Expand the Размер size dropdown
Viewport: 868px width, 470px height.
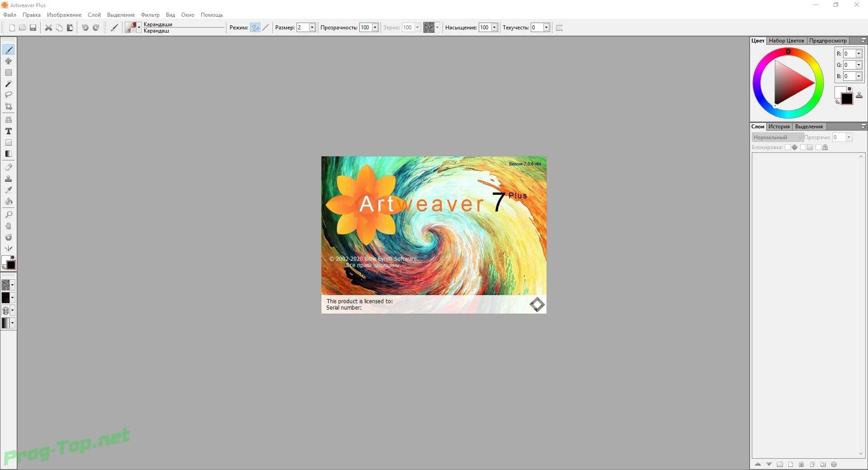pyautogui.click(x=312, y=28)
